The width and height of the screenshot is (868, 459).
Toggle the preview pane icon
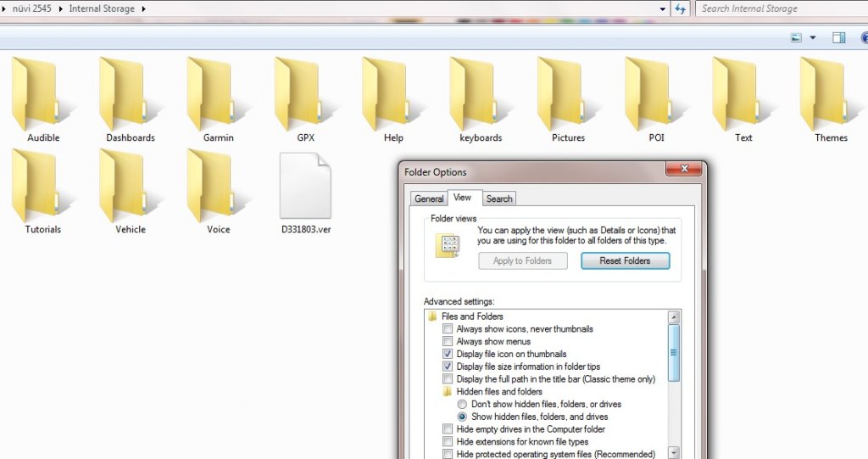point(838,37)
